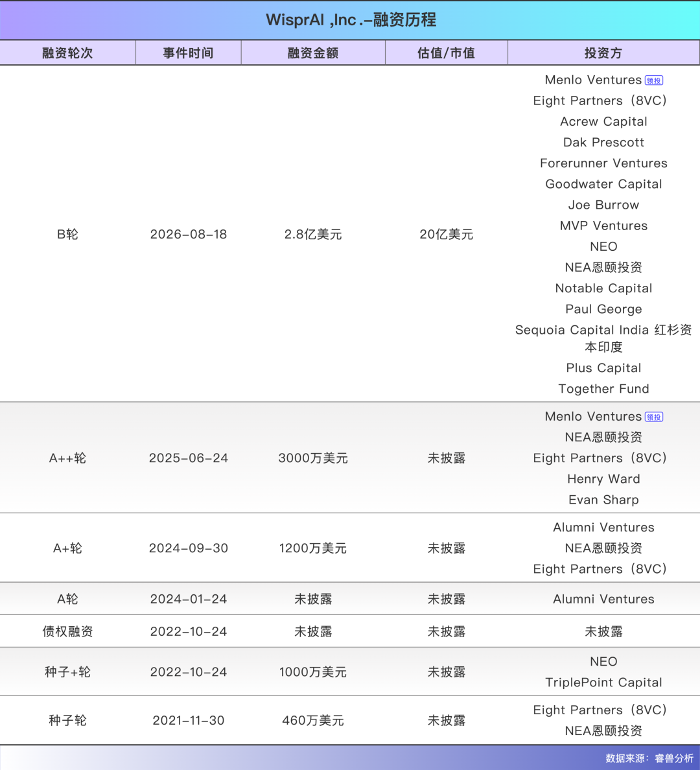Click the valuation 20亿美元

tap(446, 234)
